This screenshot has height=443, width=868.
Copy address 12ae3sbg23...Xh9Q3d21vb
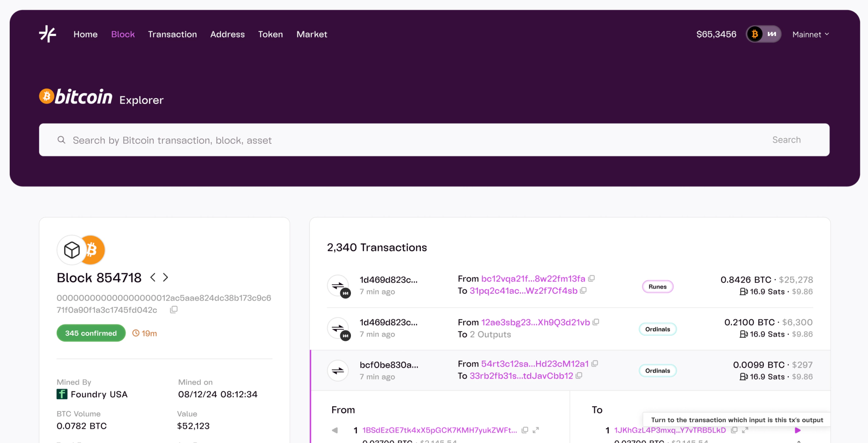coord(596,322)
